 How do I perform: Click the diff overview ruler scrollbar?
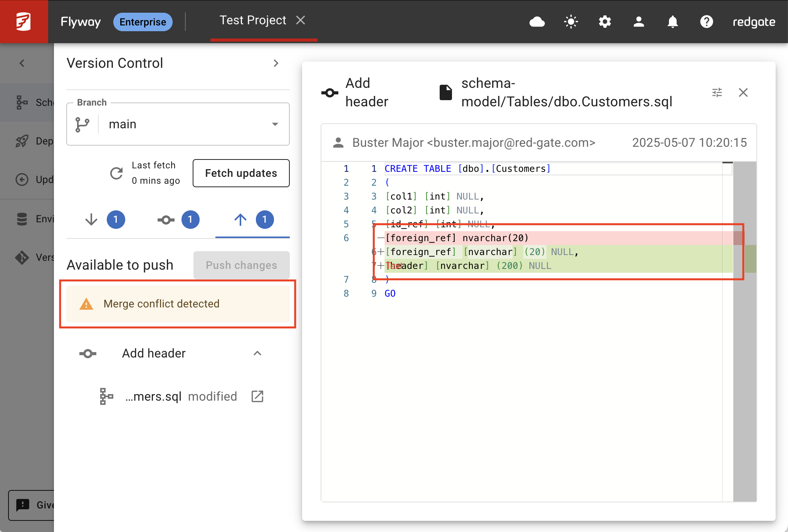coord(744,331)
